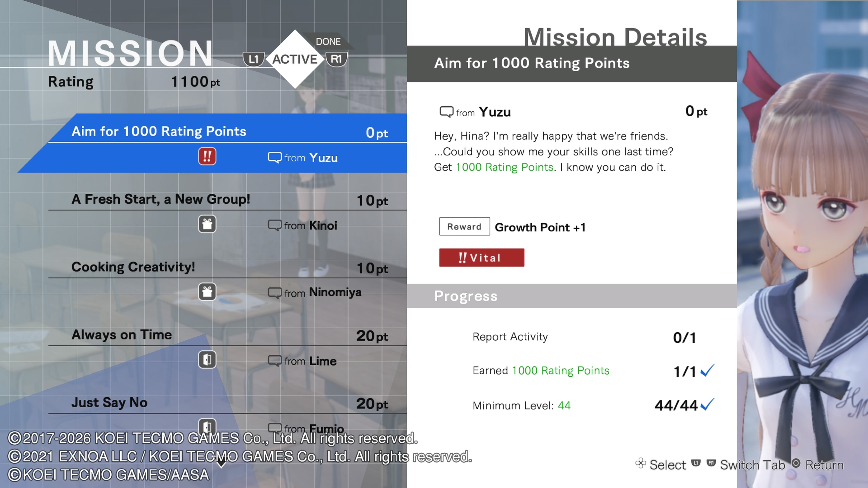Click the speech bubble icon next to Lime
Image resolution: width=868 pixels, height=488 pixels.
[275, 361]
